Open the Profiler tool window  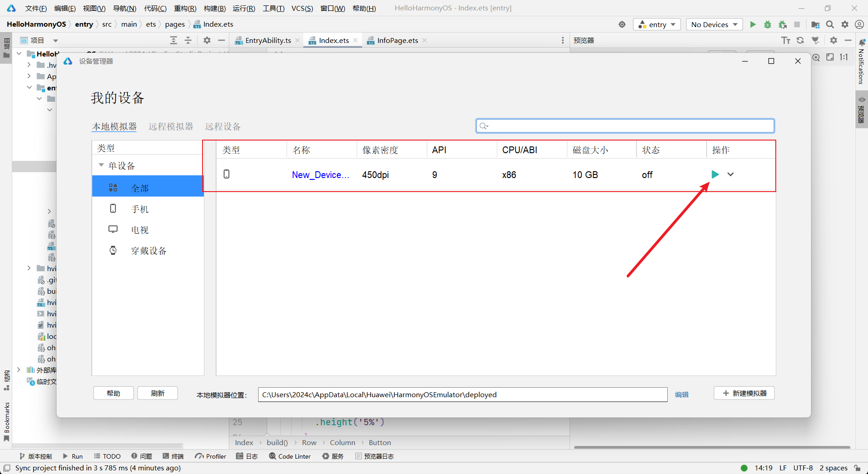[x=211, y=456]
